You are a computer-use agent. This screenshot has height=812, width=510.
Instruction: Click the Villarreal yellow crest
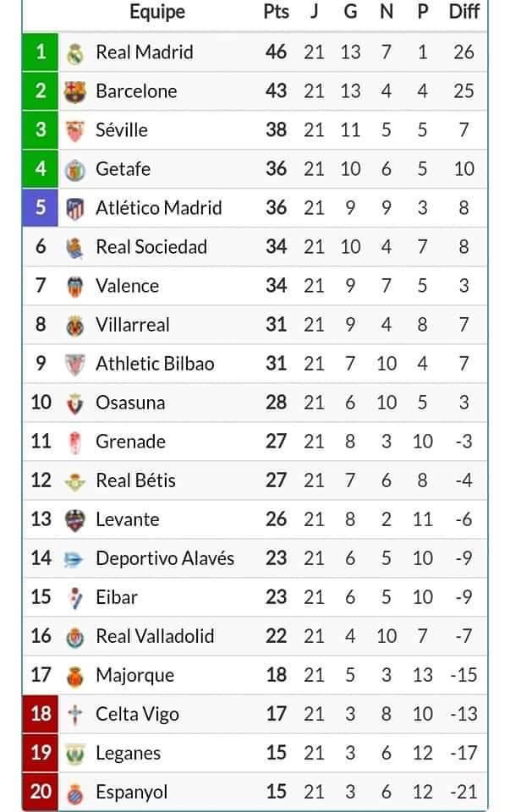(74, 326)
